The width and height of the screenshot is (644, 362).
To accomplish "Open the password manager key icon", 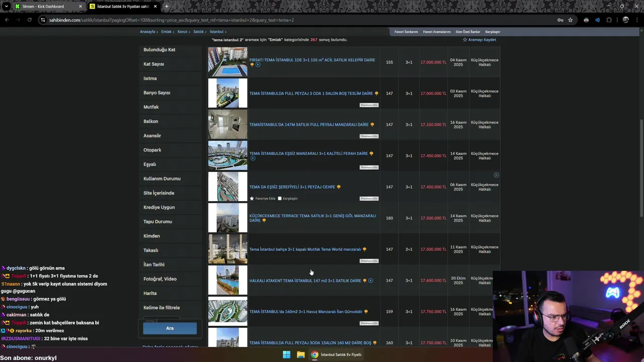I will [x=560, y=20].
